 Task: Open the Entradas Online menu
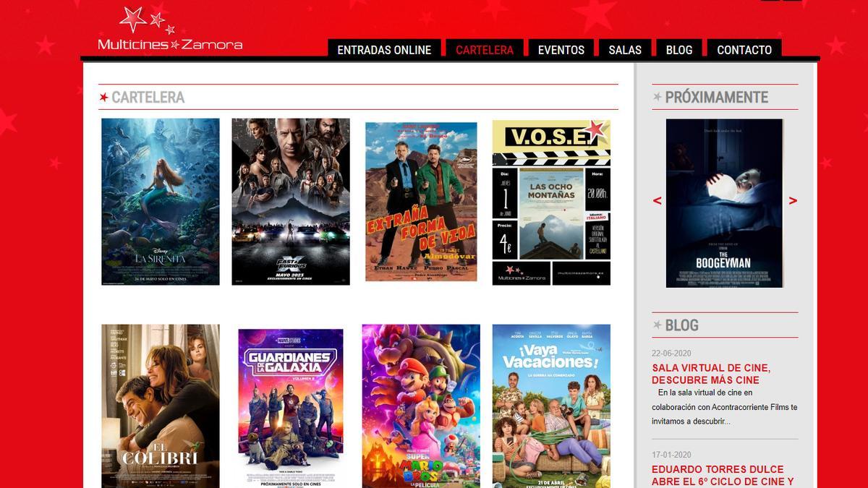pyautogui.click(x=384, y=50)
